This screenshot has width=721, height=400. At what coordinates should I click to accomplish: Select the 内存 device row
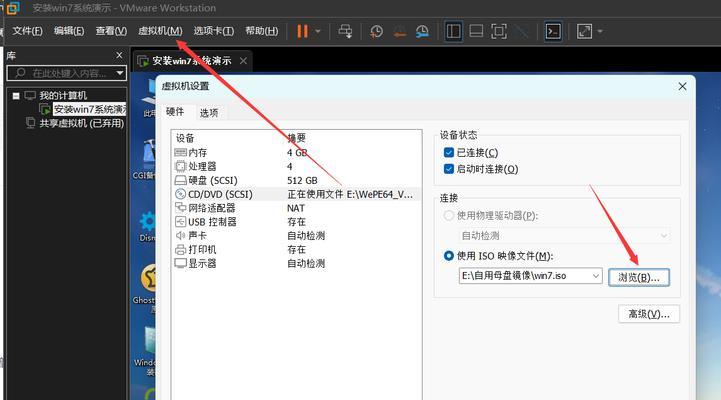click(296, 153)
